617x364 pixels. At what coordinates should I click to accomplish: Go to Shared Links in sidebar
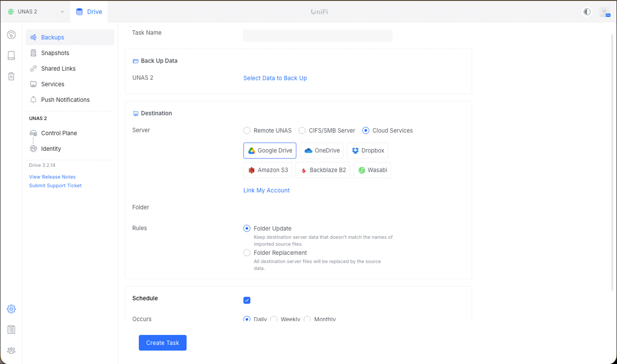point(58,69)
